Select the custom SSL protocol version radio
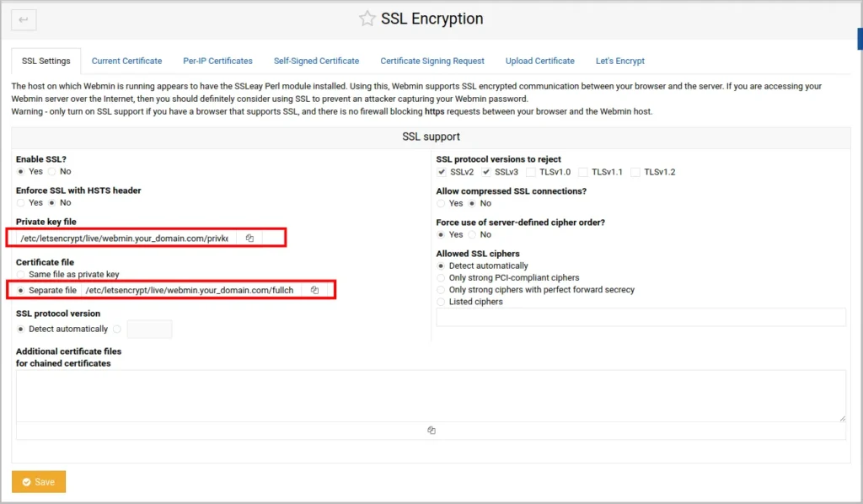The width and height of the screenshot is (863, 504). coord(117,329)
